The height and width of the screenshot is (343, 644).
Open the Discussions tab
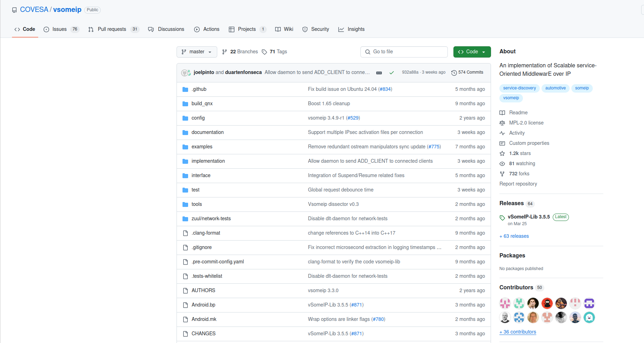pos(166,29)
